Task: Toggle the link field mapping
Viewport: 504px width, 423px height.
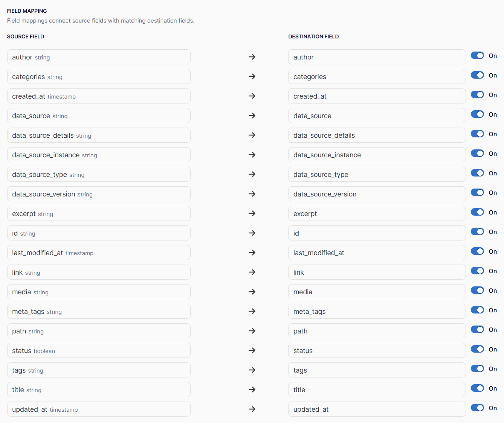Action: (477, 271)
